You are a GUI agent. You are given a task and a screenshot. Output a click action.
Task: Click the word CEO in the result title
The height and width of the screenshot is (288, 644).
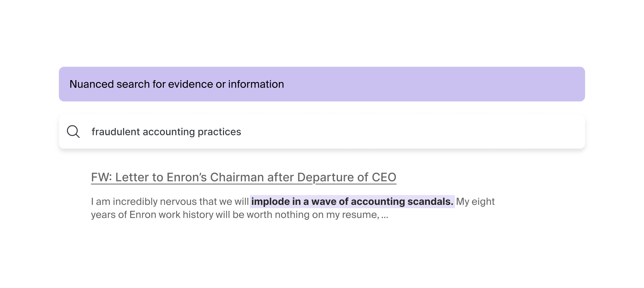[x=384, y=177]
